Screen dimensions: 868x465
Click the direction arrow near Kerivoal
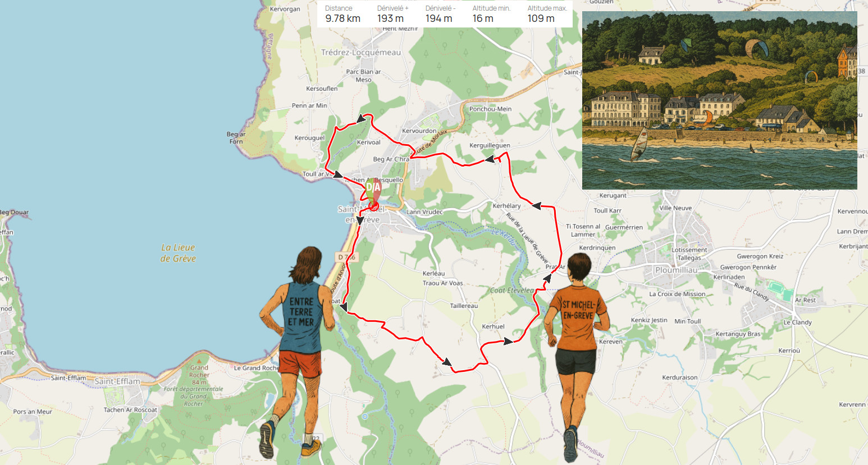[360, 118]
